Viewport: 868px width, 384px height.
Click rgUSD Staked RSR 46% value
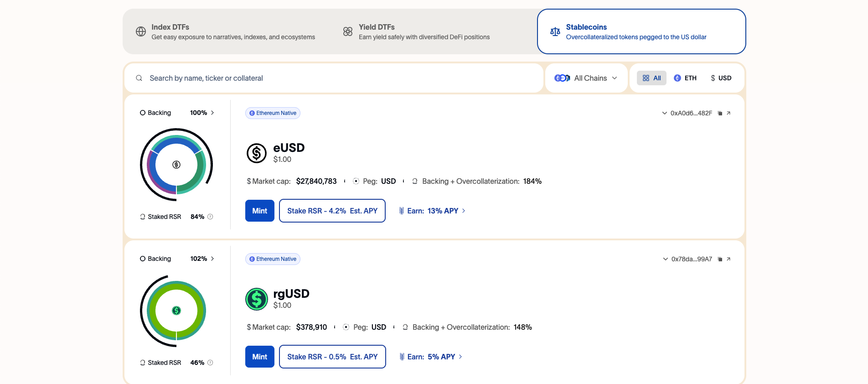(x=197, y=363)
